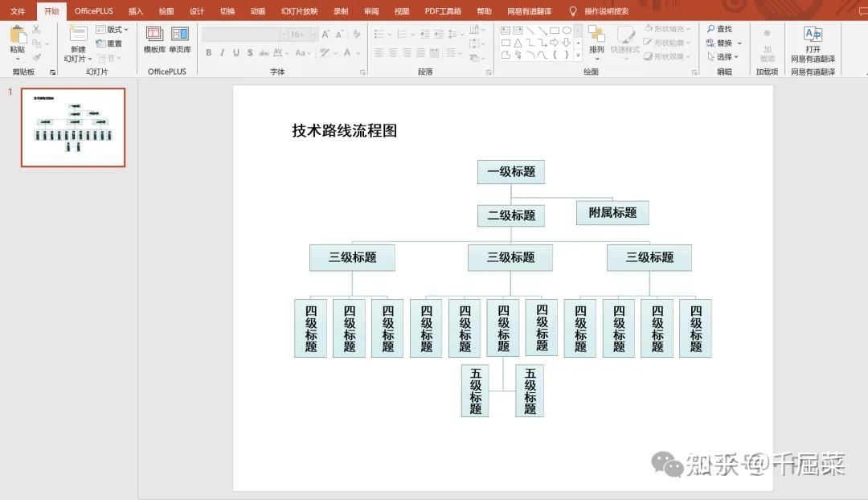Click the 操作说明搜索 search box

pyautogui.click(x=606, y=11)
